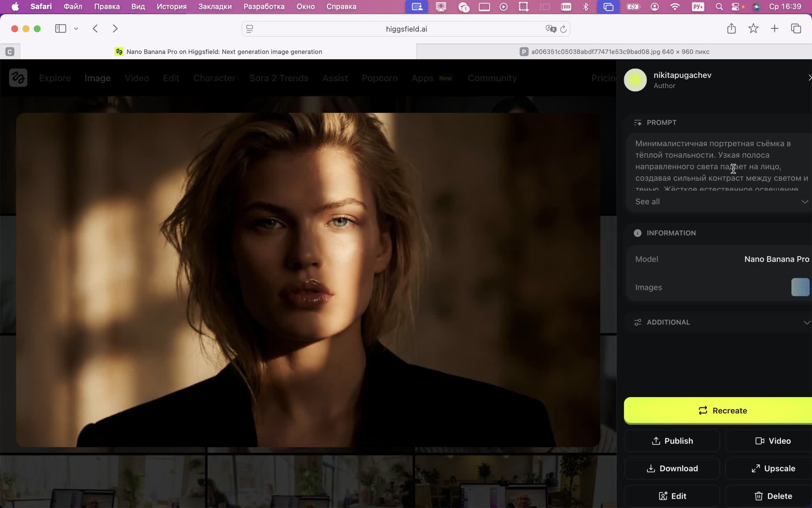Click the Safari sidebar toggle icon
The width and height of the screenshot is (812, 508).
pos(60,29)
